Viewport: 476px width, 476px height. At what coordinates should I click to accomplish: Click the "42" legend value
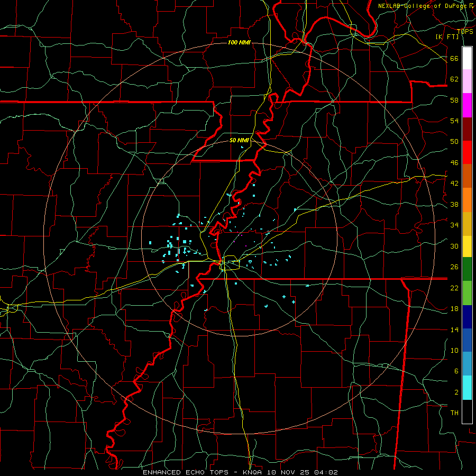click(454, 183)
